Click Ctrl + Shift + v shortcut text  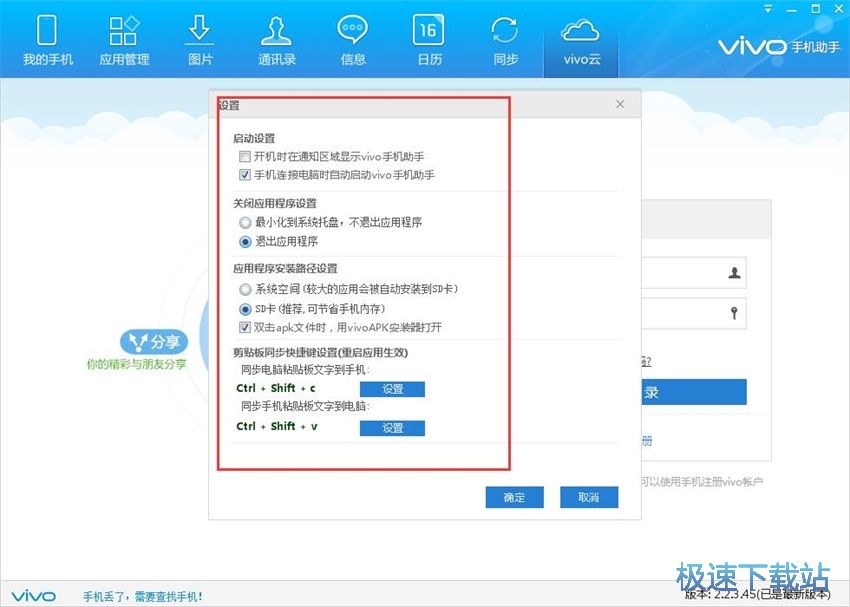pos(277,427)
